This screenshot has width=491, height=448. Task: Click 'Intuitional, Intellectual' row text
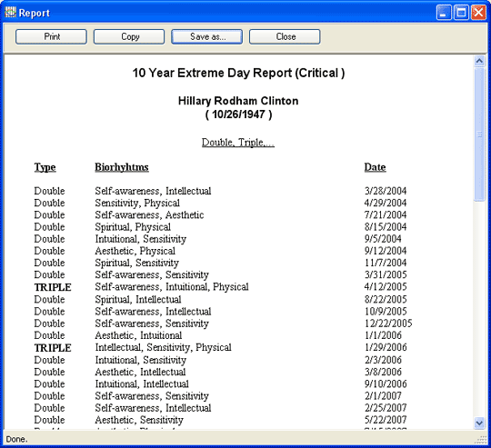[142, 383]
